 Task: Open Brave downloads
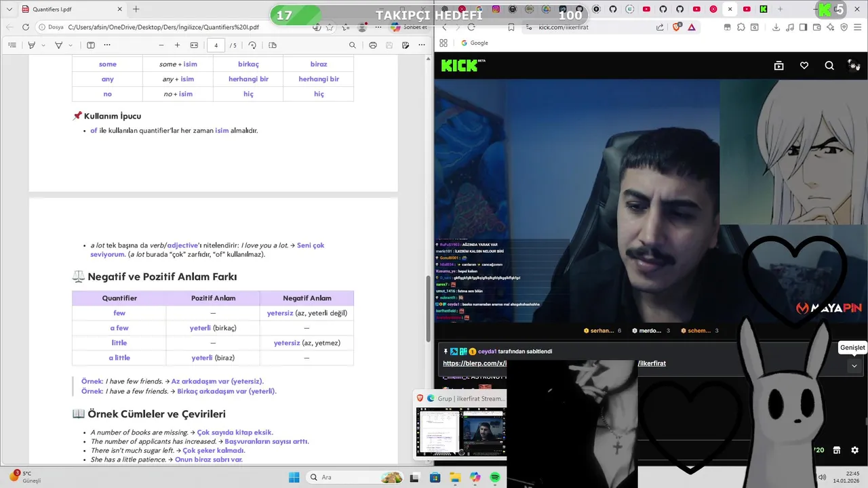point(776,27)
